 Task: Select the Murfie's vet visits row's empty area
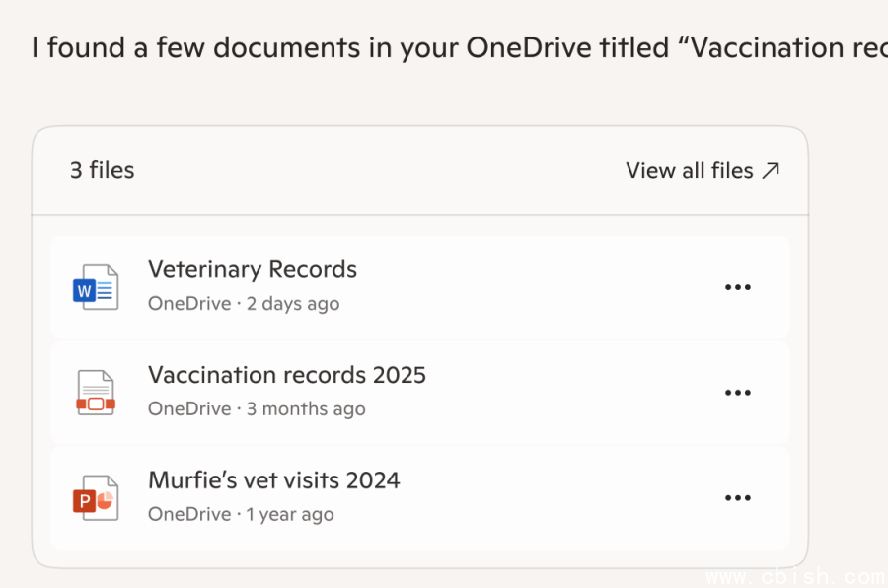(562, 498)
